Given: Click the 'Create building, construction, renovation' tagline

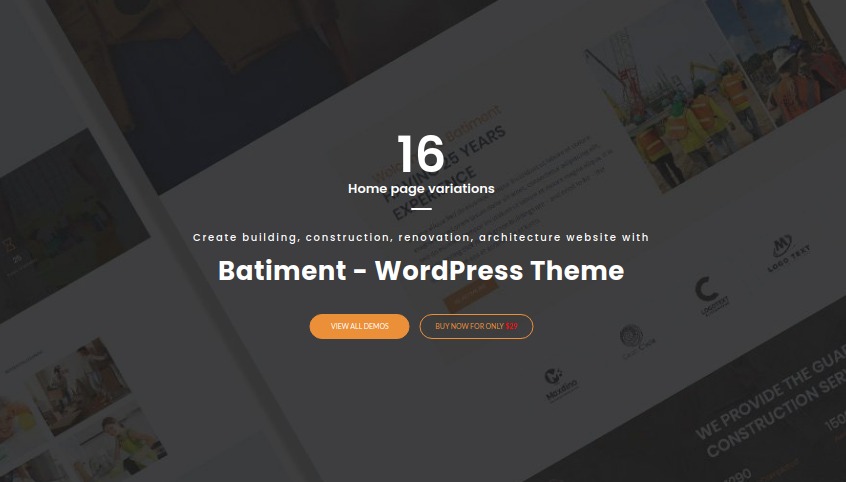Looking at the screenshot, I should click(421, 237).
